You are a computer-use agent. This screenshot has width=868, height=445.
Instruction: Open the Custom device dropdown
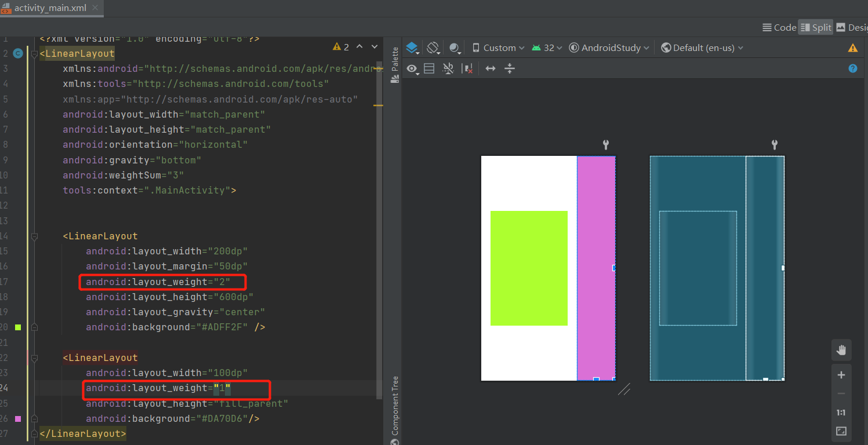tap(499, 48)
